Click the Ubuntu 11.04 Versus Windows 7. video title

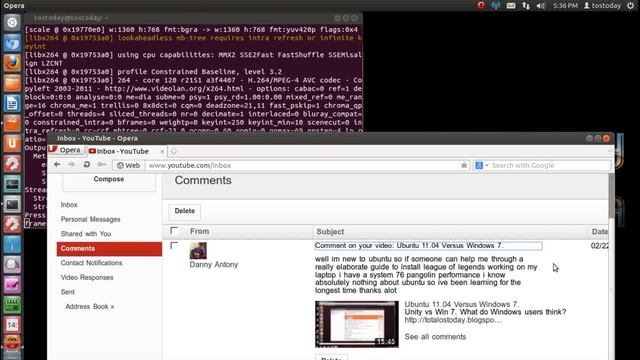click(x=462, y=304)
